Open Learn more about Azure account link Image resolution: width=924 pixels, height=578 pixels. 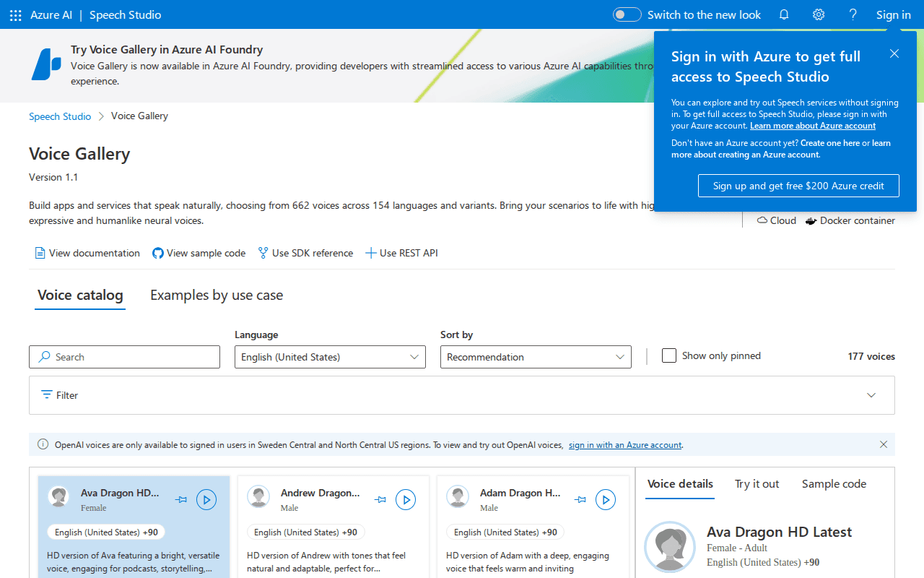tap(813, 126)
